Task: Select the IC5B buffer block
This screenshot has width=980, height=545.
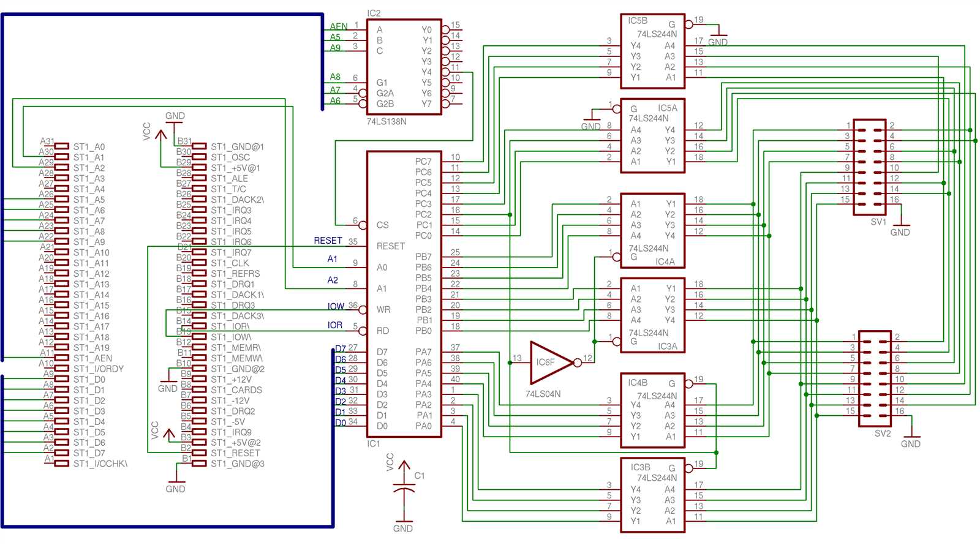Action: pos(652,51)
